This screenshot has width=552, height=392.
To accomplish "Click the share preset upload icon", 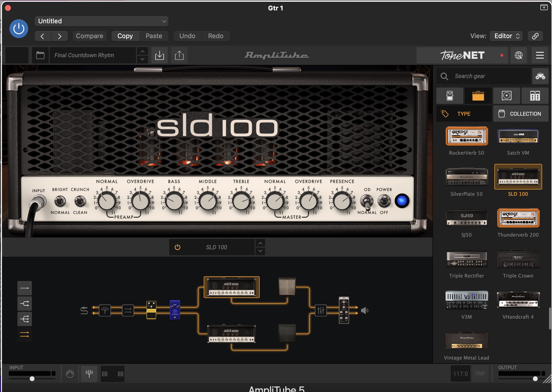I will 179,55.
